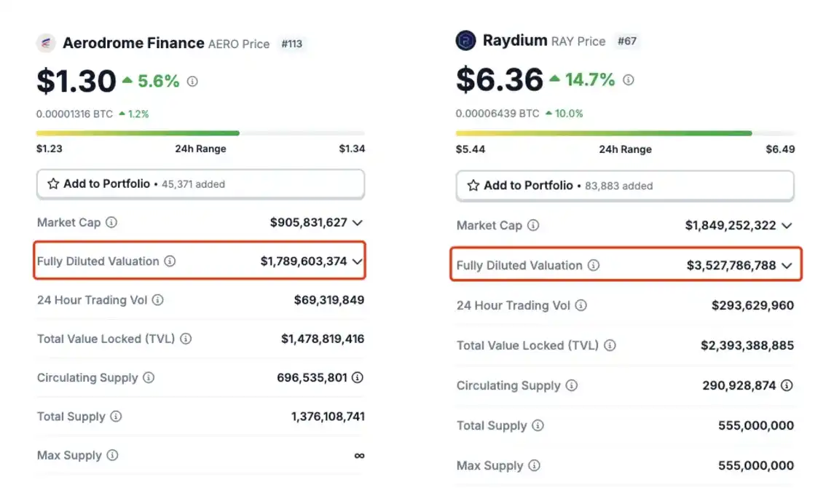Click Aerodrome Market Cap info icon
This screenshot has width=826, height=504.
pos(111,222)
